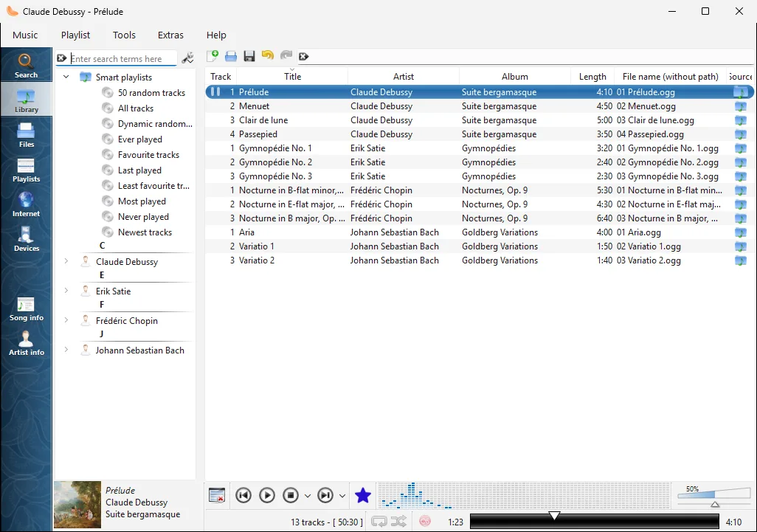The image size is (757, 532).
Task: Stop playback
Action: pos(291,495)
